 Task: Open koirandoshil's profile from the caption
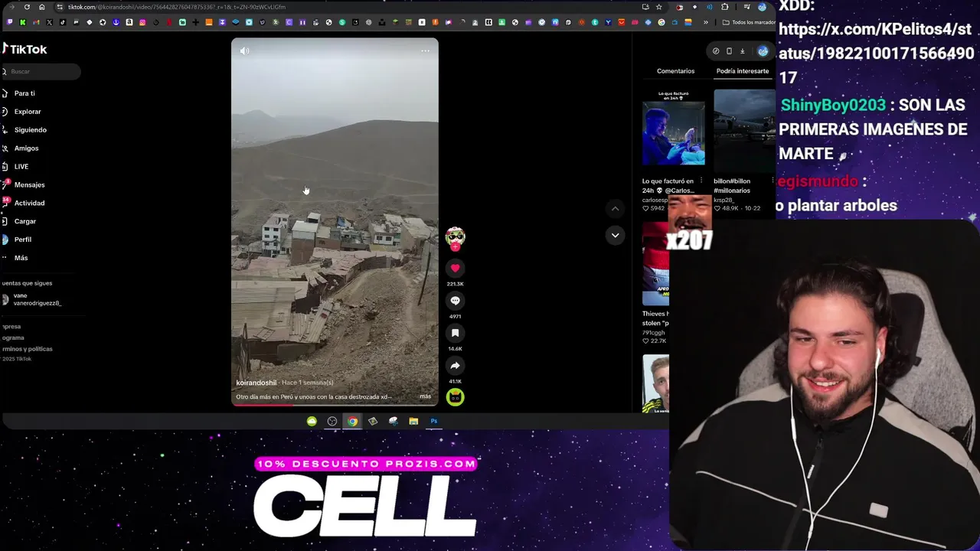point(256,383)
